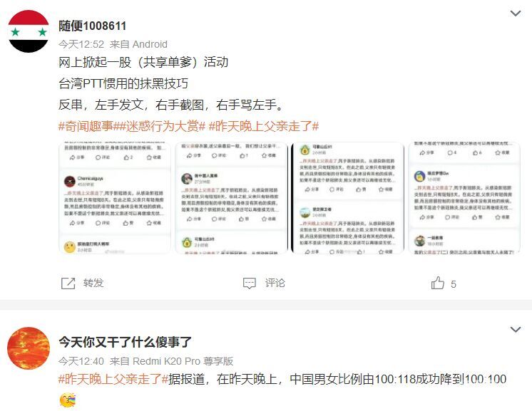Click the Syrian flag profile avatar
532x411 pixels.
[x=29, y=31]
